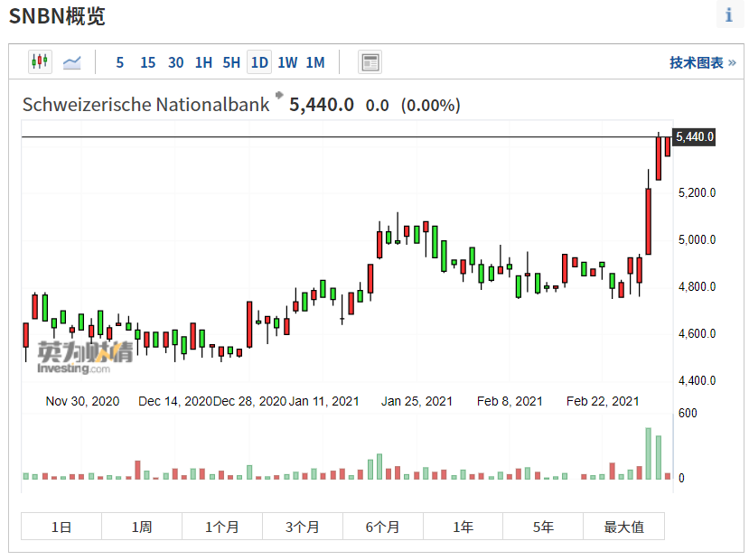Click the info icon at top right
This screenshot has width=749, height=560.
click(x=729, y=15)
